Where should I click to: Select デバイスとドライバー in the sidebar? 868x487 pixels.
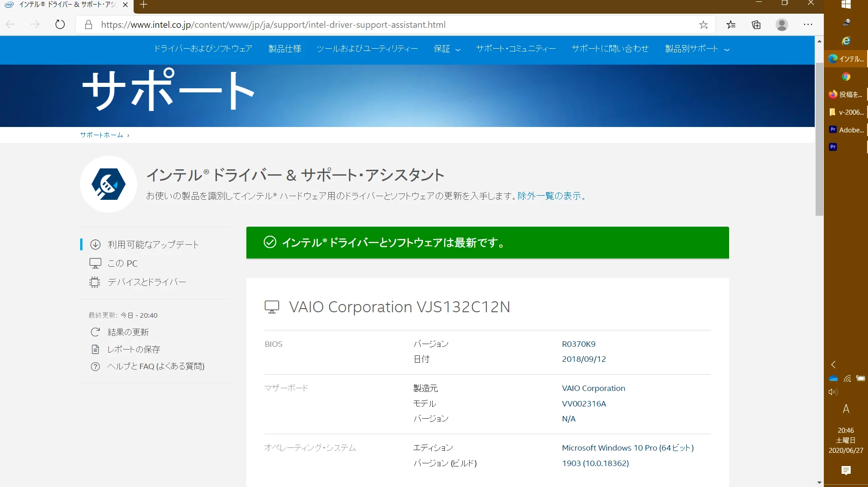147,282
